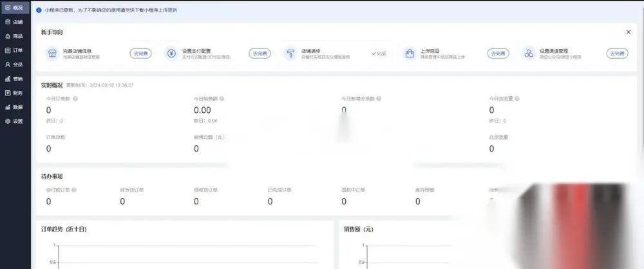
Task: Click the circles icon for 设置渠道管理
Action: coord(529,54)
